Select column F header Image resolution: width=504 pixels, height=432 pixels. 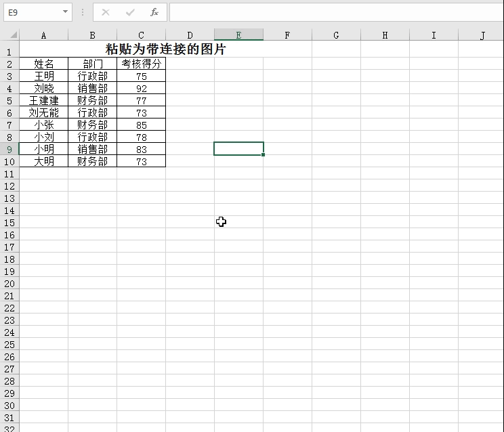pyautogui.click(x=287, y=35)
